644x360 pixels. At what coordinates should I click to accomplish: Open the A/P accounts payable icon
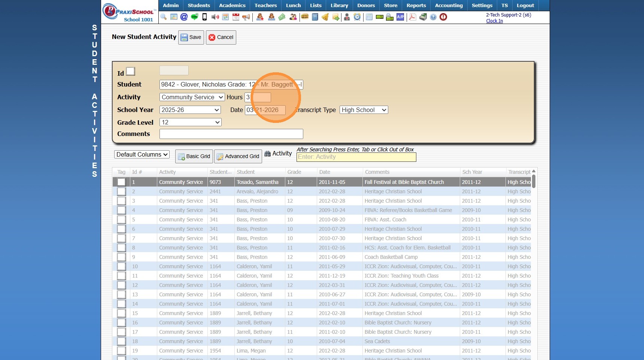tap(400, 17)
